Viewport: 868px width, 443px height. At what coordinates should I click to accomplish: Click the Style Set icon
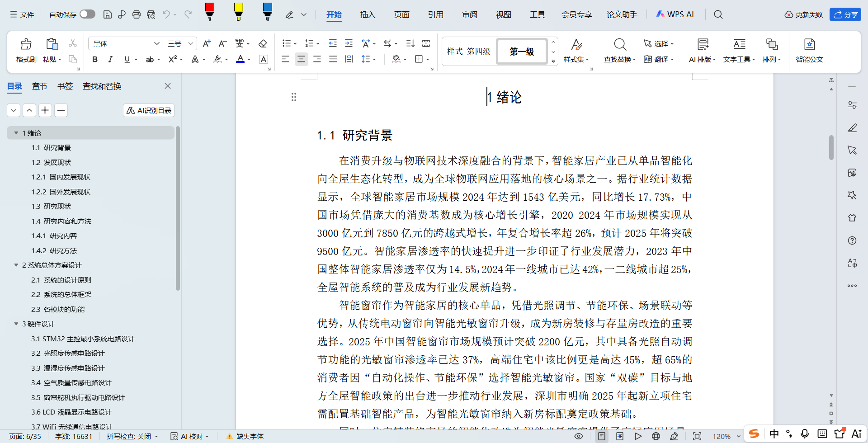click(x=576, y=44)
